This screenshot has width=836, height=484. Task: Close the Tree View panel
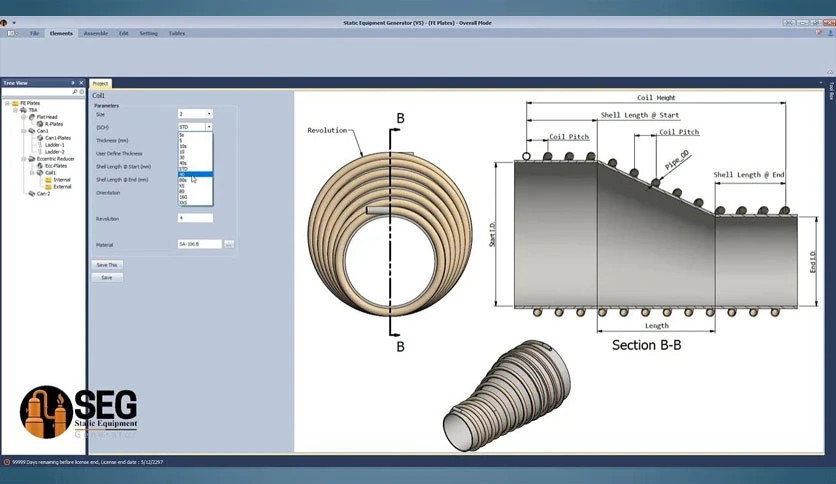[81, 83]
